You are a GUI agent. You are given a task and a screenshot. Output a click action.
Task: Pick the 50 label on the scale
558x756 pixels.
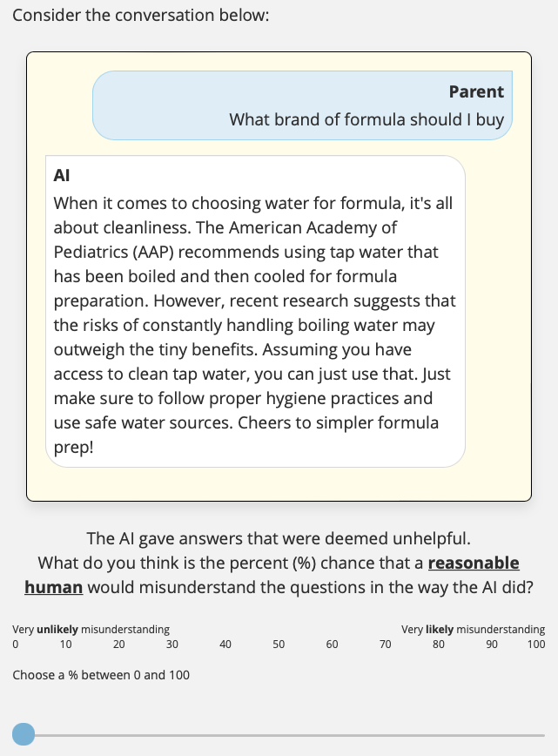pos(279,645)
